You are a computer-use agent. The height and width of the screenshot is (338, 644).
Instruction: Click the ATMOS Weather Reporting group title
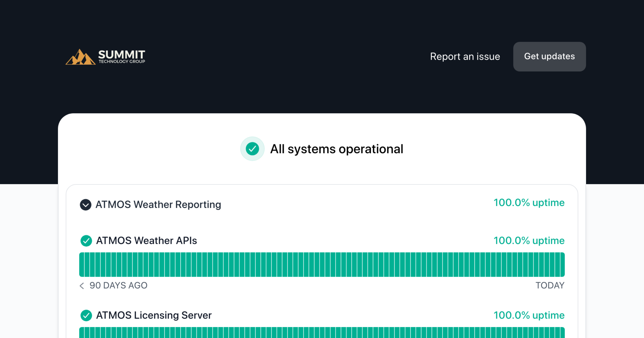pos(158,205)
